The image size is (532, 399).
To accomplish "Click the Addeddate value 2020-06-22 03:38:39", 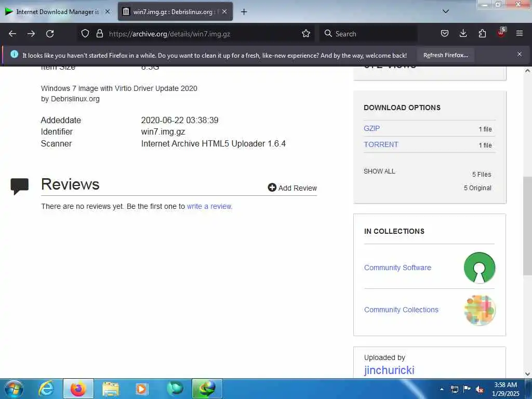I will (x=180, y=120).
